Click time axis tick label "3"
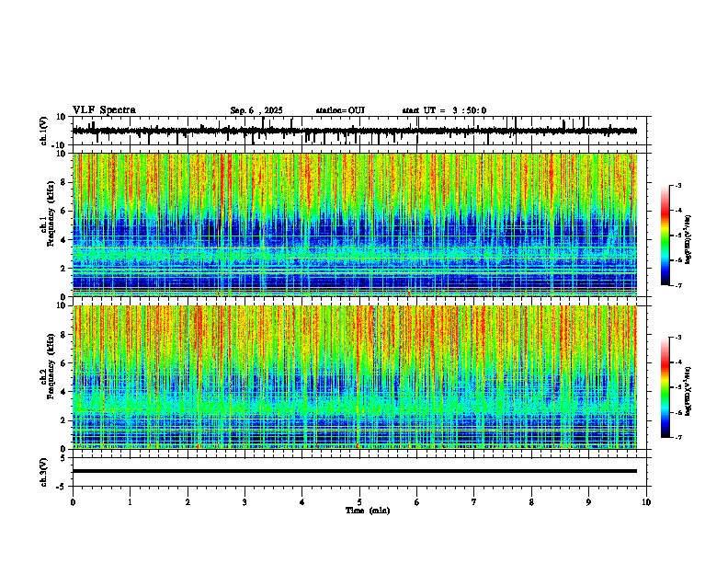728x563 pixels. [x=245, y=502]
